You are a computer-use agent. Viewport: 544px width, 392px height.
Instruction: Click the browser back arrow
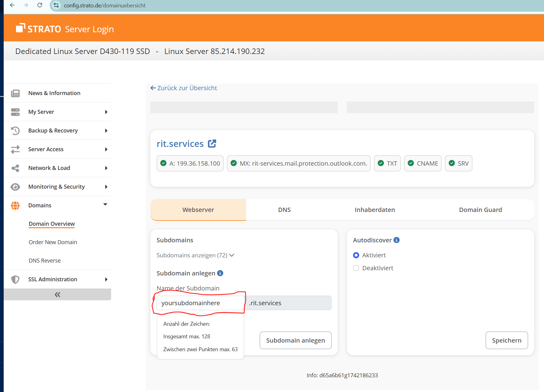coord(12,5)
